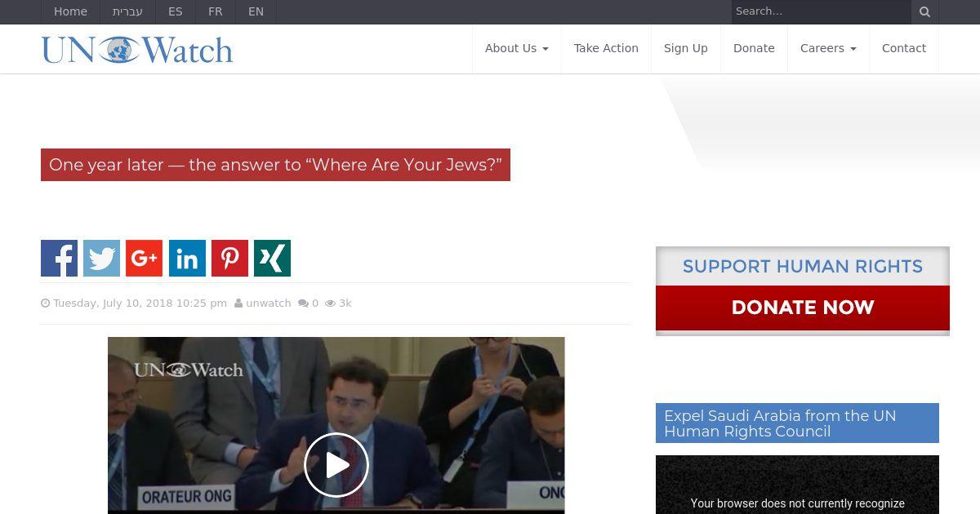Switch language to ES
The height and width of the screenshot is (514, 980).
pyautogui.click(x=176, y=11)
